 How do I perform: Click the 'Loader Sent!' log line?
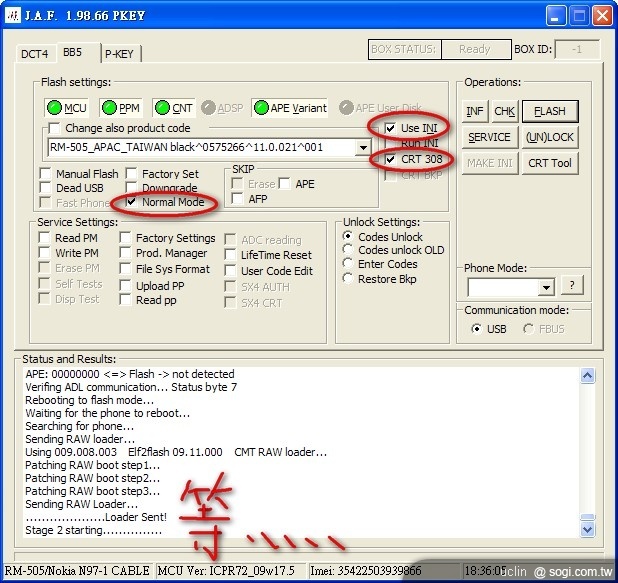pyautogui.click(x=96, y=517)
